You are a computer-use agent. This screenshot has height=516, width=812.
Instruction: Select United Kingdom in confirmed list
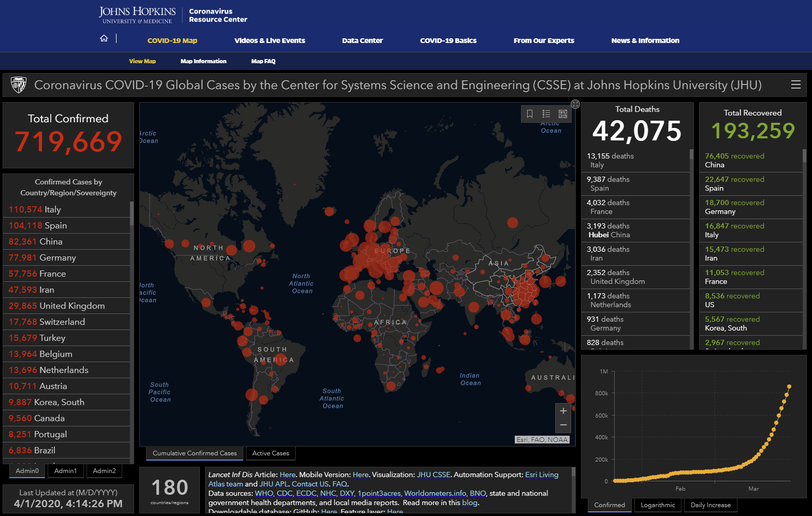66,306
